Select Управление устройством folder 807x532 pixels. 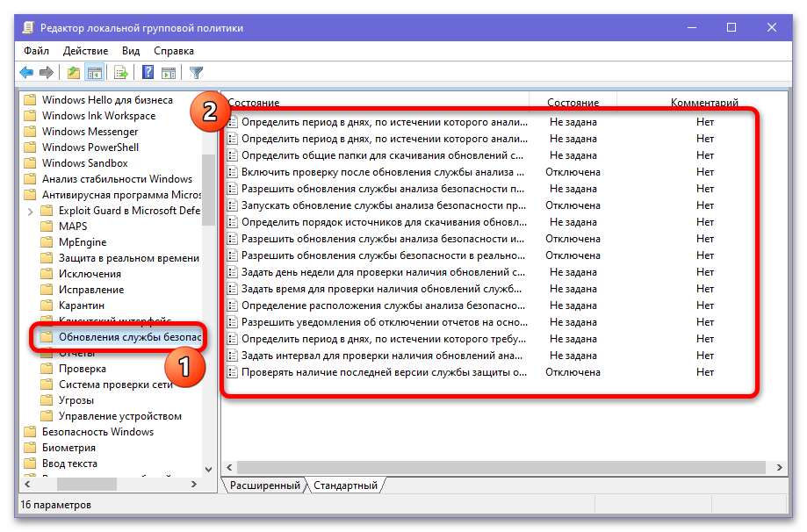tap(120, 416)
